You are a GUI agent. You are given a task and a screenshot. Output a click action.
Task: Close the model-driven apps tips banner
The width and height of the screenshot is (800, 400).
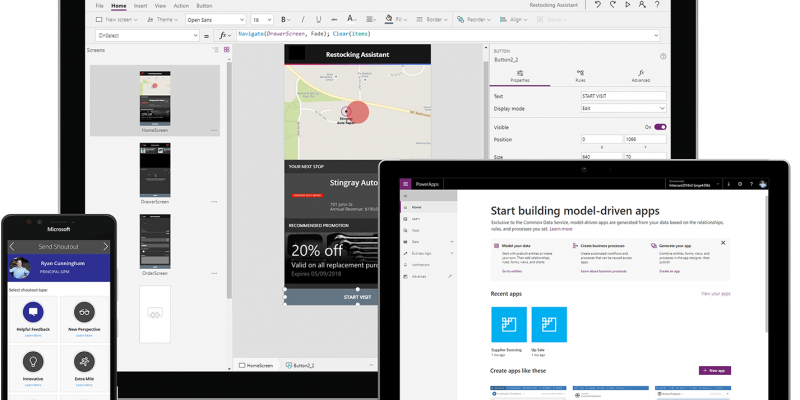[723, 243]
